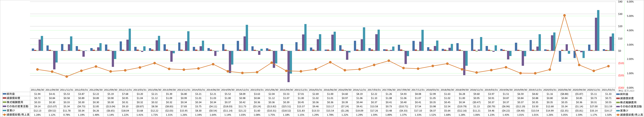Click the その他の営業活動 cell showing ($25.51)

(286, 106)
